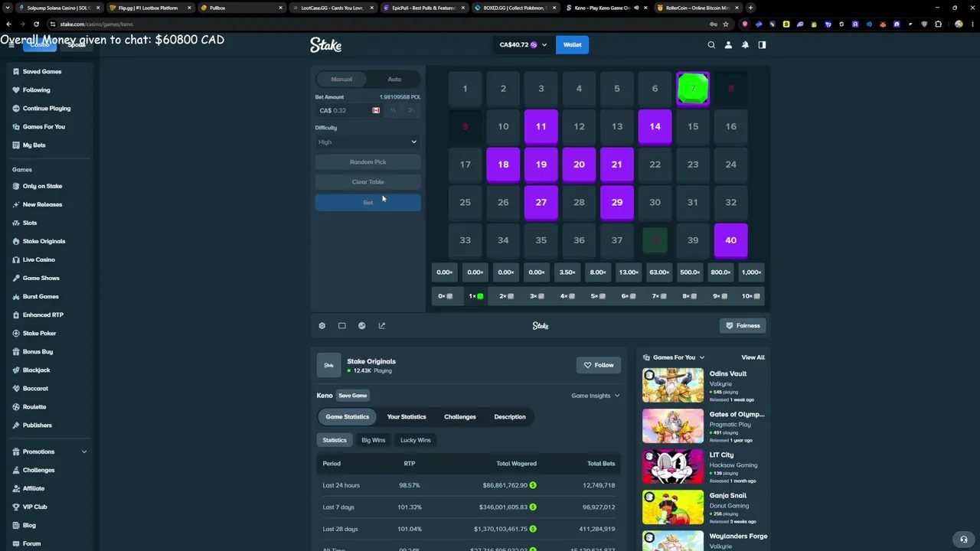Screen dimensions: 980x551
Task: Bookmark this page with the star icon
Action: coord(726,24)
